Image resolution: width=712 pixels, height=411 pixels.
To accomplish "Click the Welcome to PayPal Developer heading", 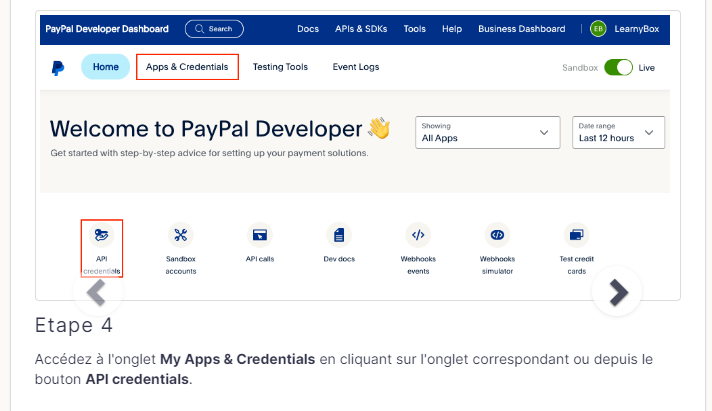I will tap(206, 129).
